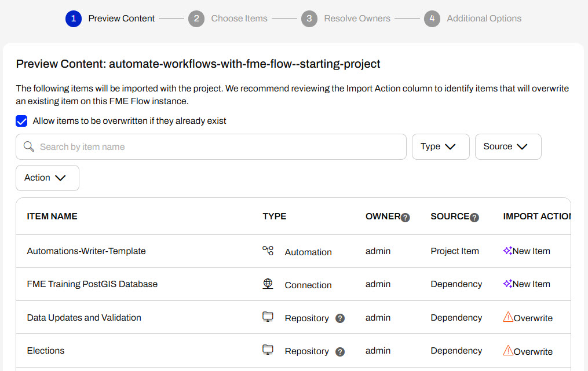Click Overwrite warning icon for Elections
The width and height of the screenshot is (588, 371).
pos(508,350)
